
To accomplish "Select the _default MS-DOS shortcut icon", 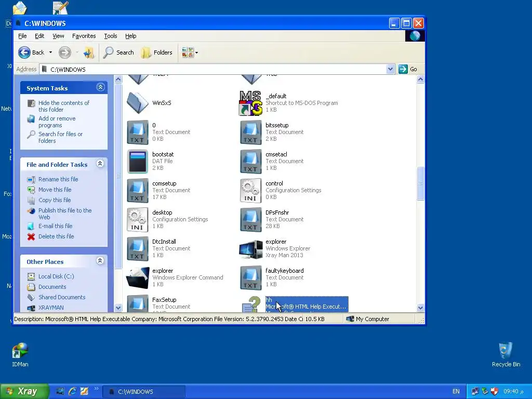I will (251, 103).
